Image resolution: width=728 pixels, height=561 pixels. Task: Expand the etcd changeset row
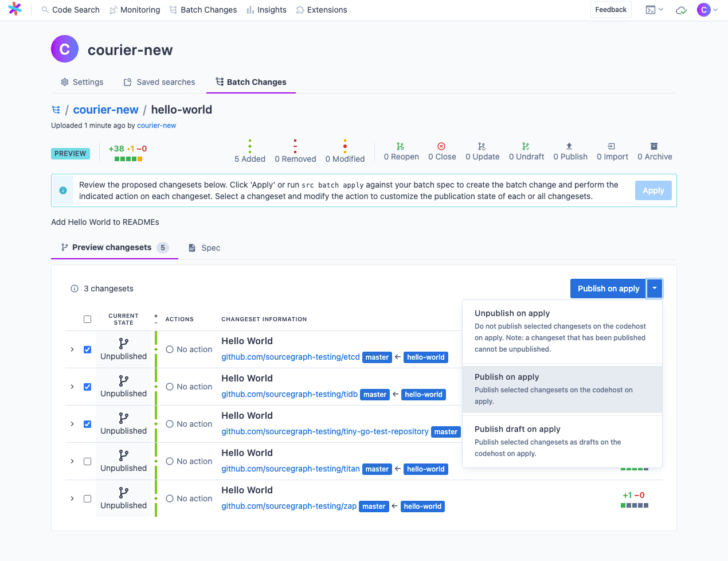(72, 349)
